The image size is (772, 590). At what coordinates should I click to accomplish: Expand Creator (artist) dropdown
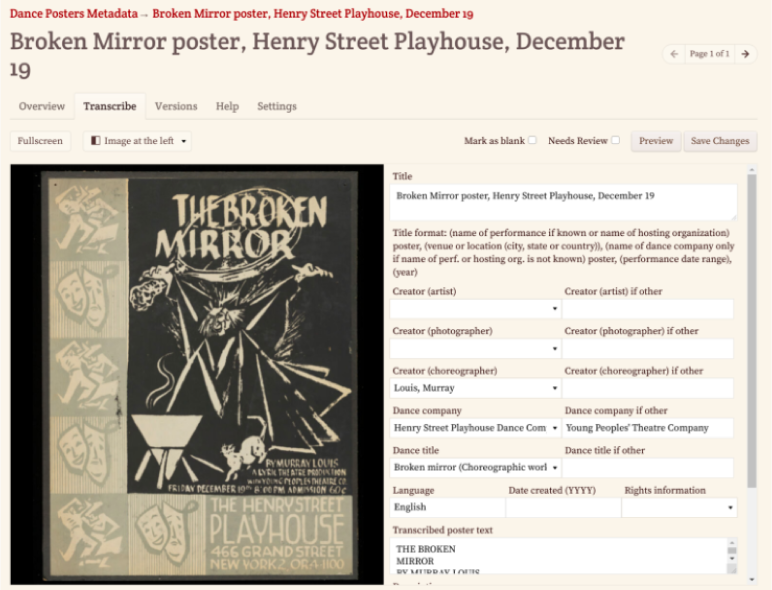(x=475, y=309)
